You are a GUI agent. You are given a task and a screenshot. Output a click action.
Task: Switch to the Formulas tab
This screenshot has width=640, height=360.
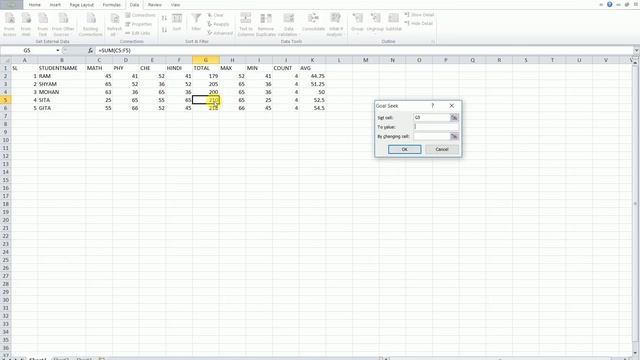111,5
